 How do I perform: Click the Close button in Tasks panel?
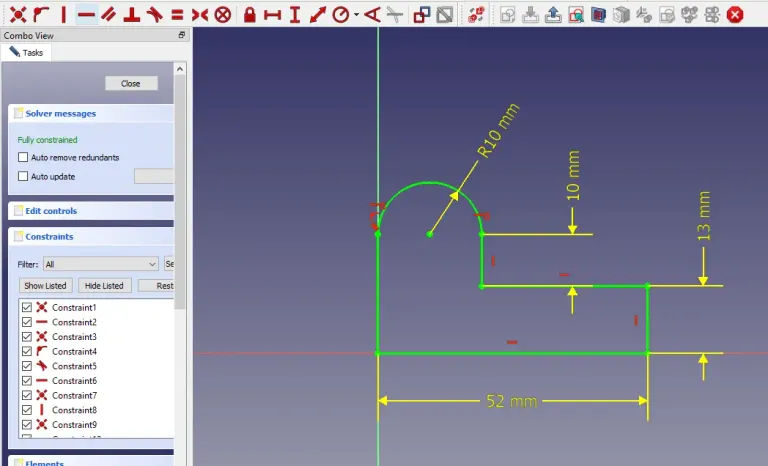[x=130, y=83]
